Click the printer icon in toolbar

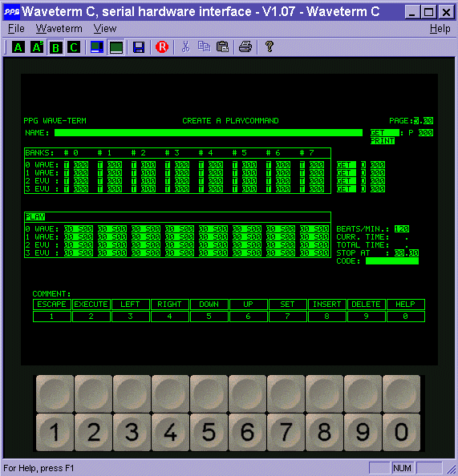tap(245, 47)
